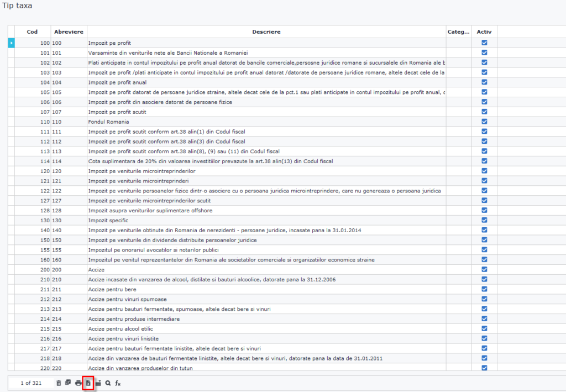The width and height of the screenshot is (566, 392).
Task: Click the select all rows icon
Action: [x=68, y=383]
